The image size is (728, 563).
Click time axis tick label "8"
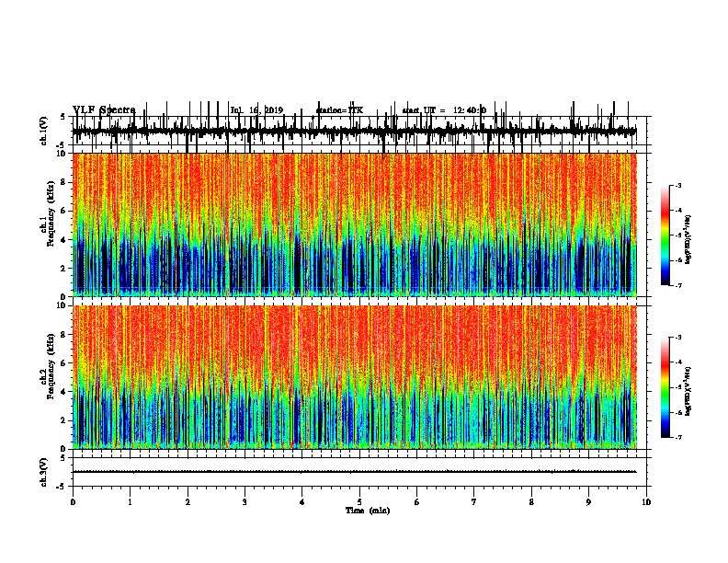[531, 502]
